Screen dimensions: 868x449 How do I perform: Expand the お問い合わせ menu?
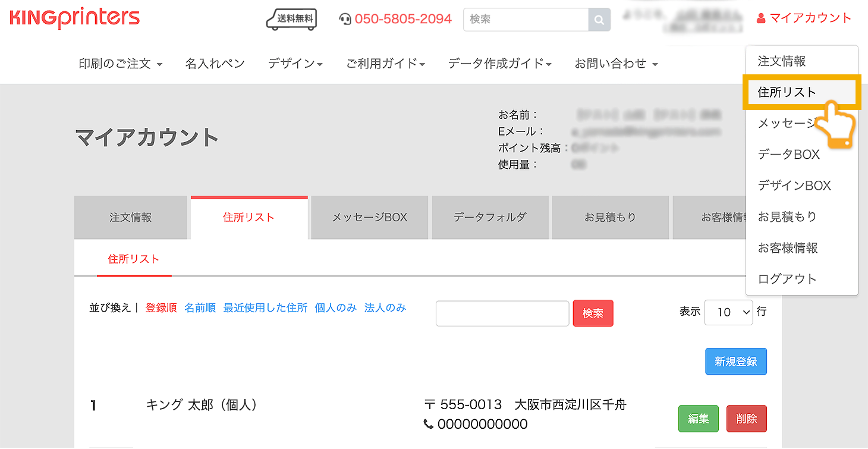616,64
